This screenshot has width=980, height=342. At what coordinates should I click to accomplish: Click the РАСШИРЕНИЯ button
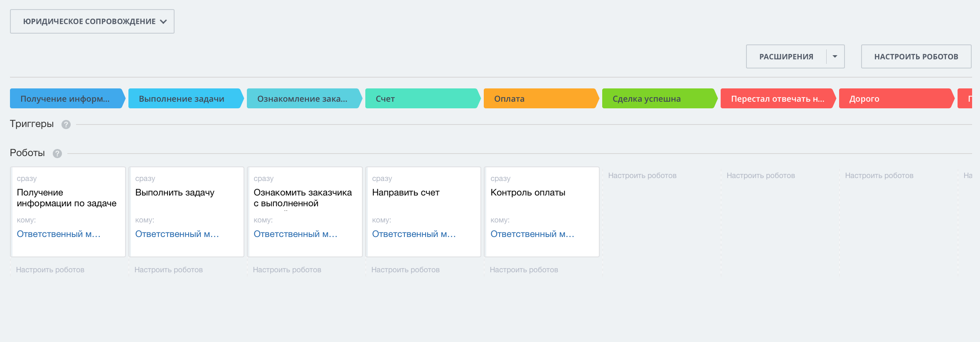786,56
